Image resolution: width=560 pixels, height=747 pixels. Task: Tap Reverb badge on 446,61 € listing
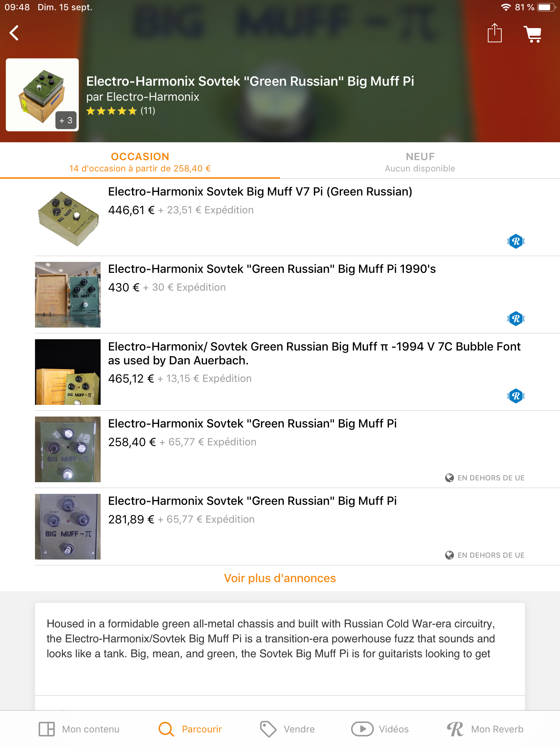tap(516, 241)
